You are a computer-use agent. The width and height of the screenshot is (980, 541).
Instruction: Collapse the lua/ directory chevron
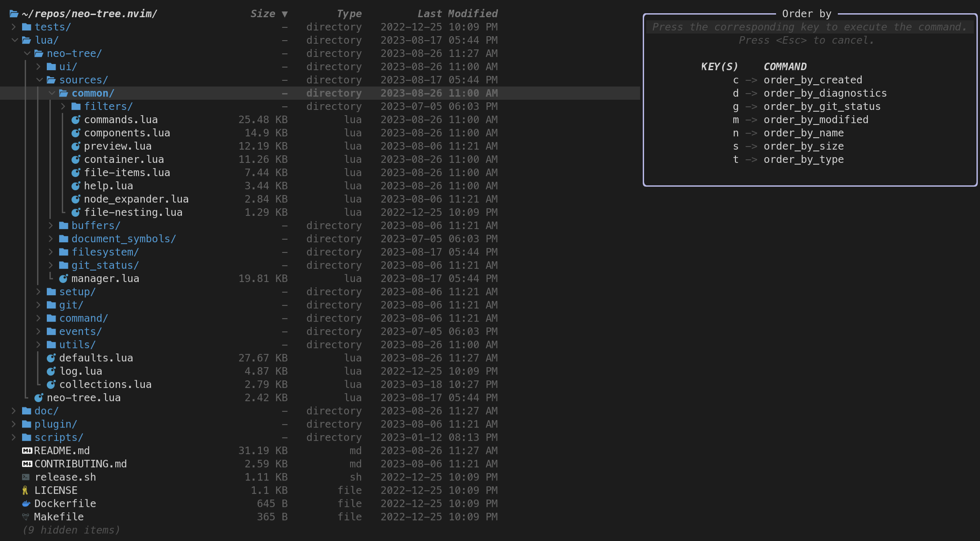click(15, 40)
